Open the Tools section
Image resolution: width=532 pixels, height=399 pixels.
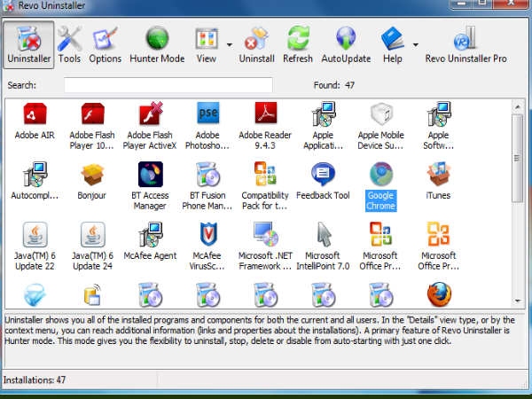pos(69,45)
